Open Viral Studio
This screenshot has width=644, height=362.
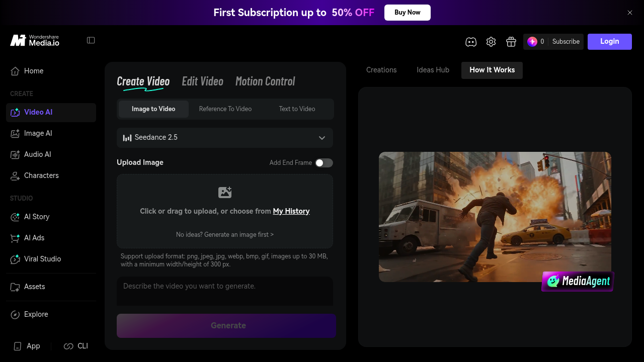pyautogui.click(x=51, y=259)
